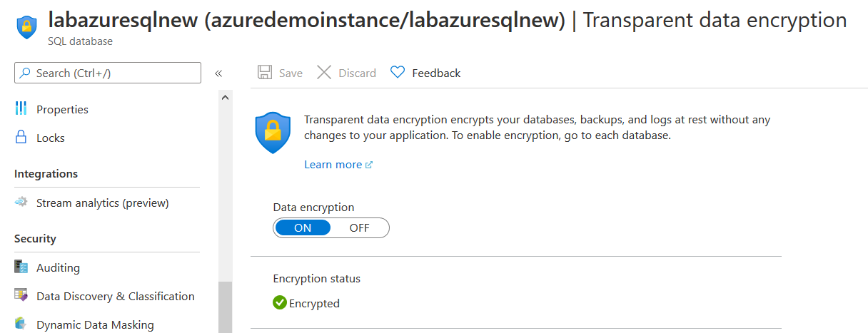
Task: Turn Data encryption ON
Action: click(x=303, y=228)
